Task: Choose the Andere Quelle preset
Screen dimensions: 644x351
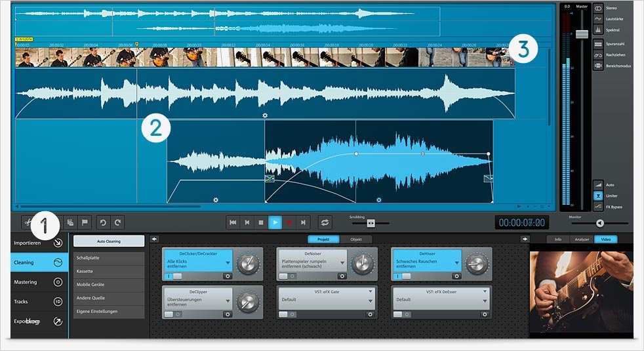Action: pos(109,298)
